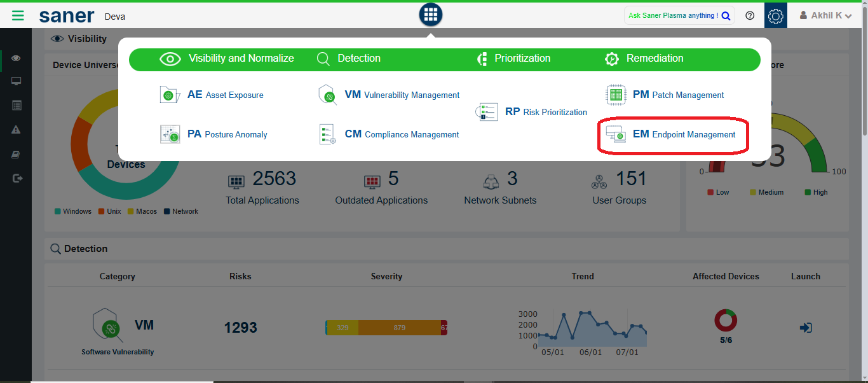The height and width of the screenshot is (383, 868).
Task: Toggle the Low legend entry
Action: click(718, 192)
